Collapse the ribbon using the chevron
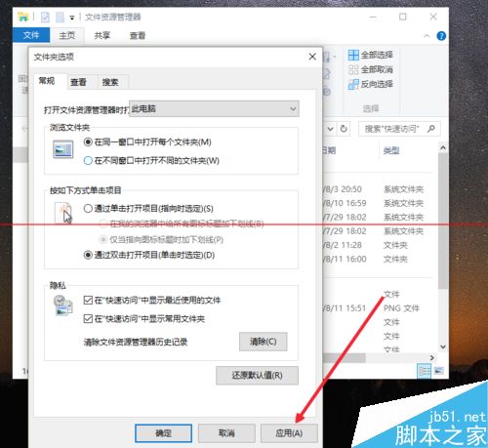Screen dimensions: 488x448 [427, 36]
